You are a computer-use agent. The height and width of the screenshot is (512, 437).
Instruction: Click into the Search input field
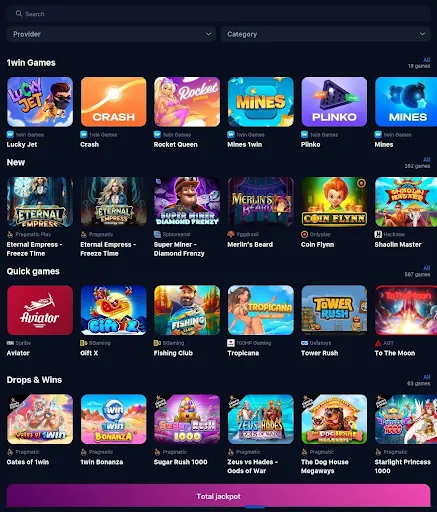point(219,14)
